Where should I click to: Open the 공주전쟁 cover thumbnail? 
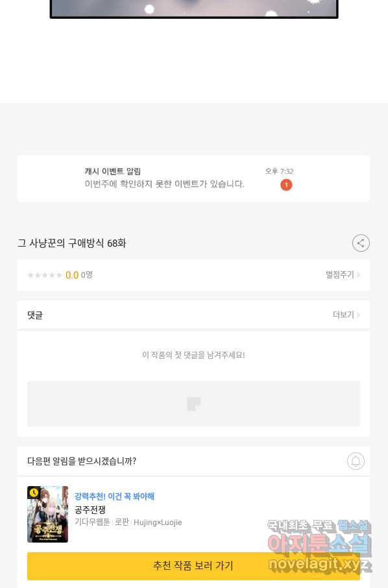click(x=47, y=514)
